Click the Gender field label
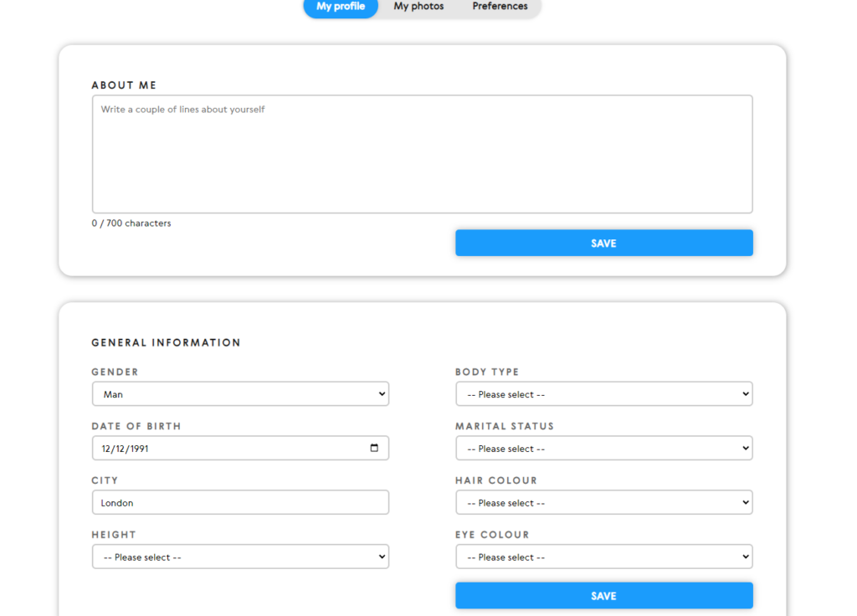The height and width of the screenshot is (616, 857). point(115,372)
